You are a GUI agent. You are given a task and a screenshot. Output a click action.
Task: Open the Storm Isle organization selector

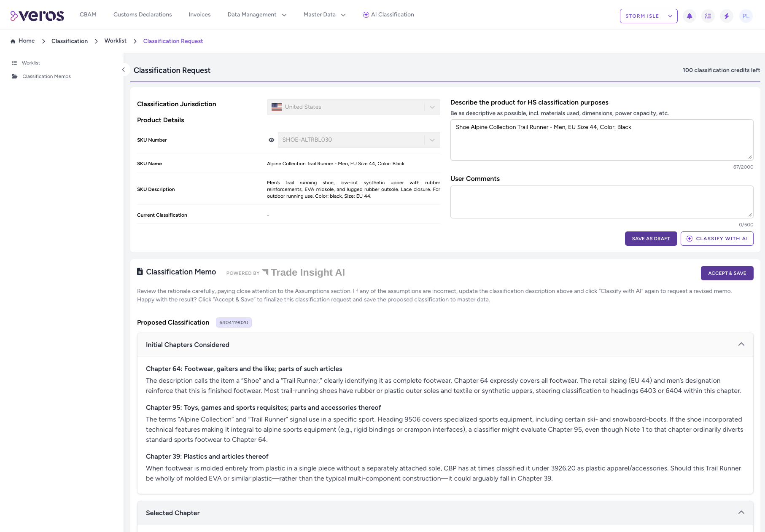pyautogui.click(x=648, y=16)
